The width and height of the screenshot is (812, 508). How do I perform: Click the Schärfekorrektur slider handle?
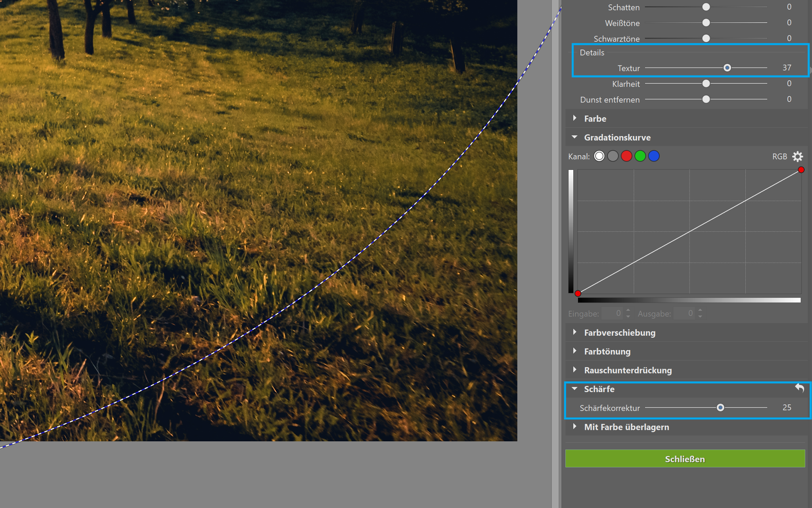(x=720, y=408)
